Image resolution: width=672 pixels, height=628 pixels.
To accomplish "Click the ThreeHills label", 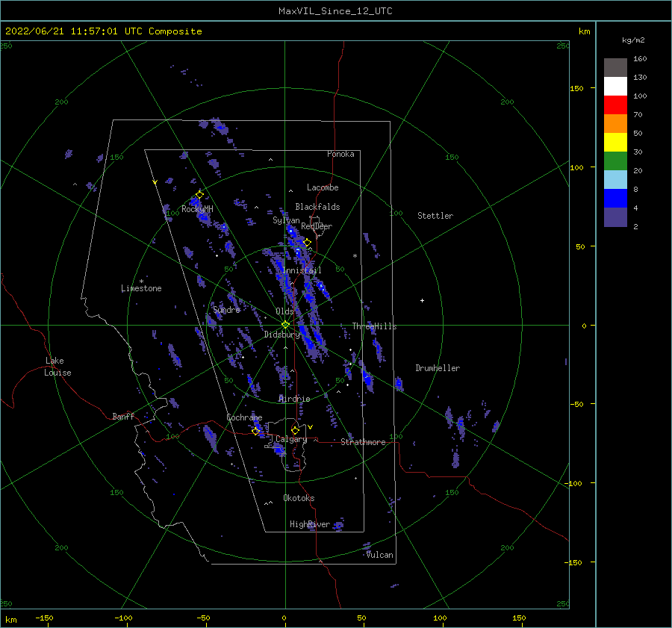I will tap(374, 326).
